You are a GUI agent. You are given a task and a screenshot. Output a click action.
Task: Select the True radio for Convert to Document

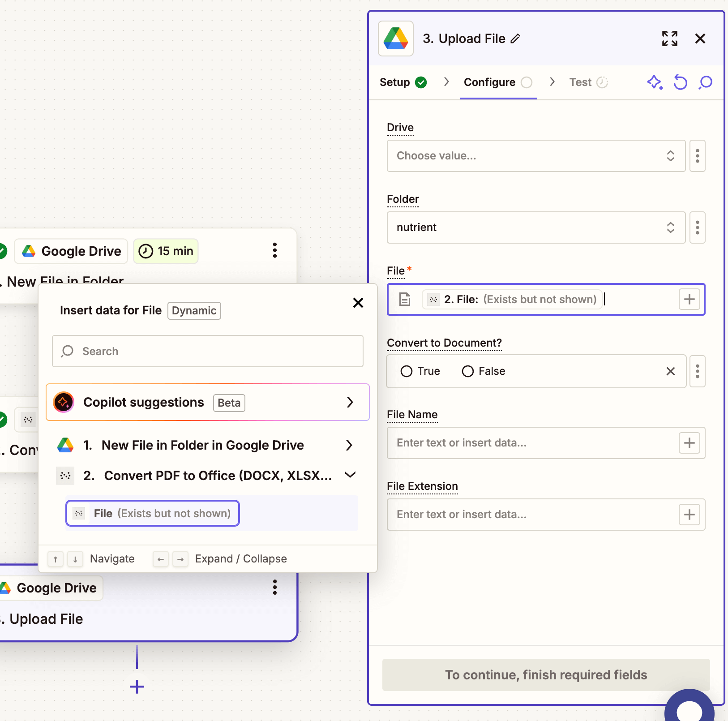coord(407,371)
